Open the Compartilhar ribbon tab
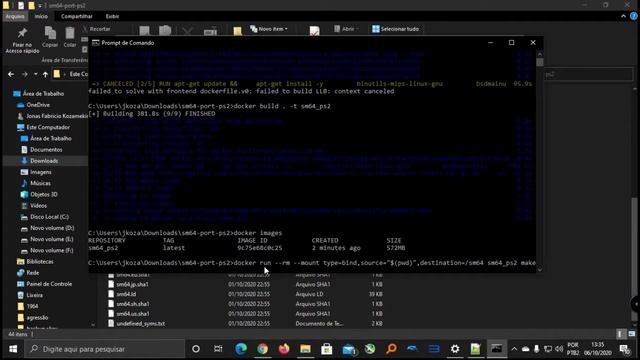The height and width of the screenshot is (360, 640). (x=77, y=16)
